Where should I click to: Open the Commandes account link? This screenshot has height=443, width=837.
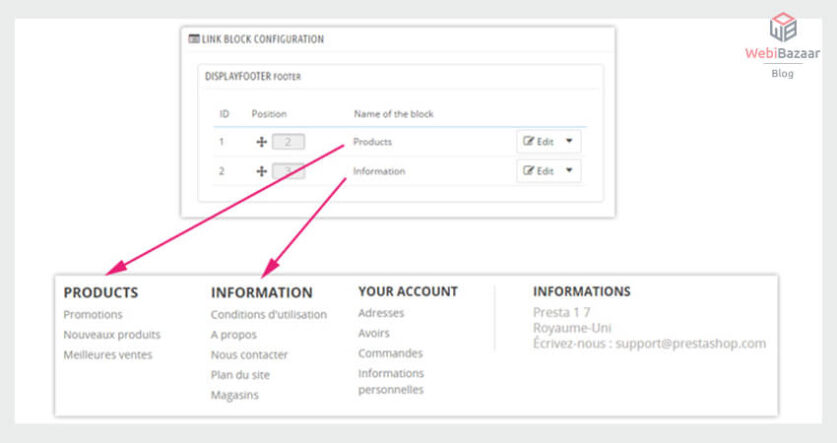point(390,353)
